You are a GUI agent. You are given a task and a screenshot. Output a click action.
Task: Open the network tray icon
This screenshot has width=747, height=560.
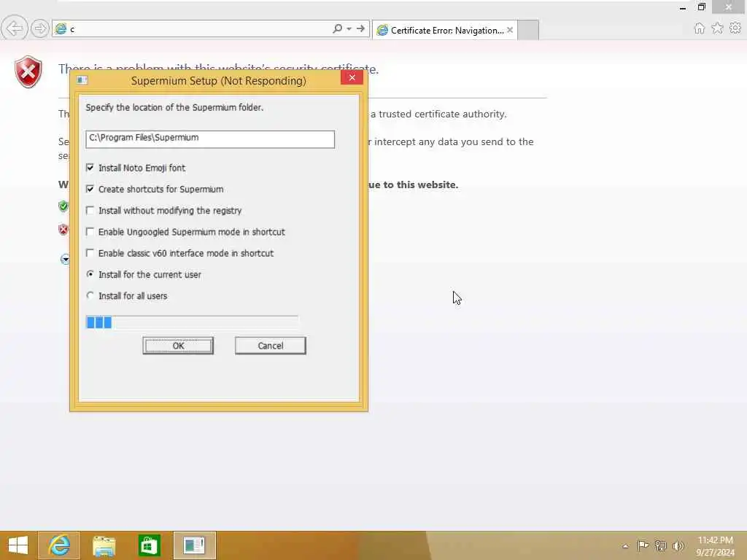[x=660, y=545]
